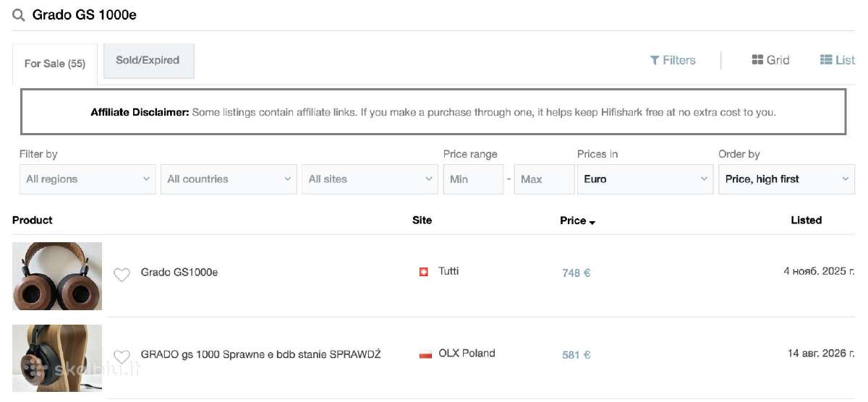Open the For Sale (55) tab
This screenshot has height=402, width=868.
click(x=55, y=64)
